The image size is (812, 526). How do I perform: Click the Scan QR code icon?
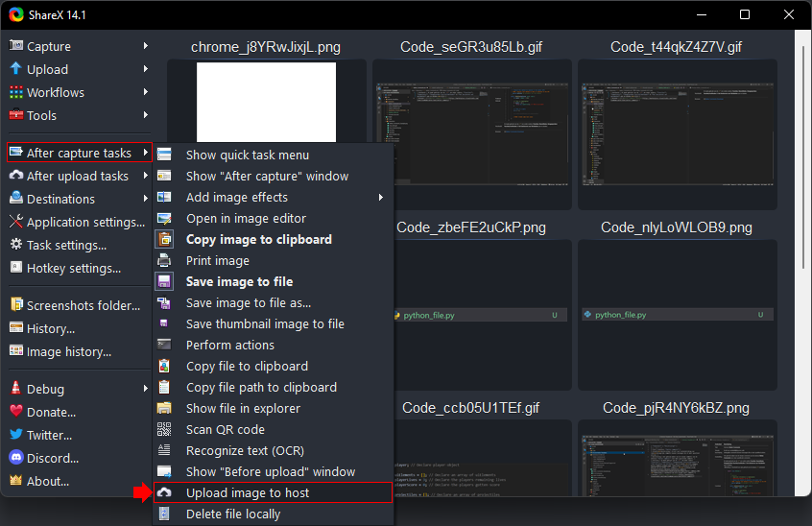coord(164,429)
